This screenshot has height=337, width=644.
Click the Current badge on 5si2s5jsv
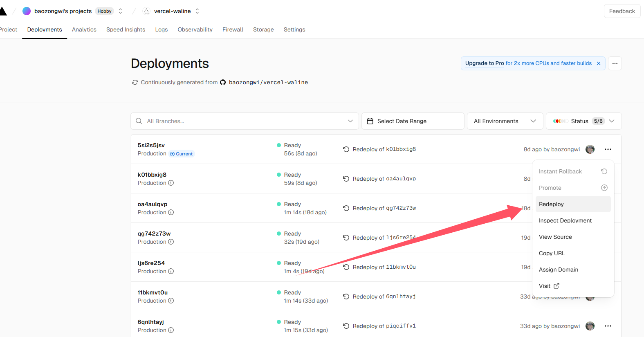point(182,154)
